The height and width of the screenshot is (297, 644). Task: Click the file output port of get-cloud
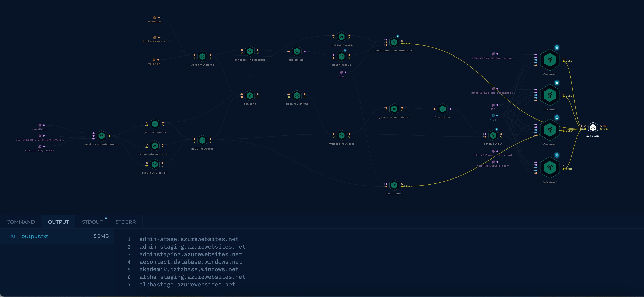click(x=601, y=126)
